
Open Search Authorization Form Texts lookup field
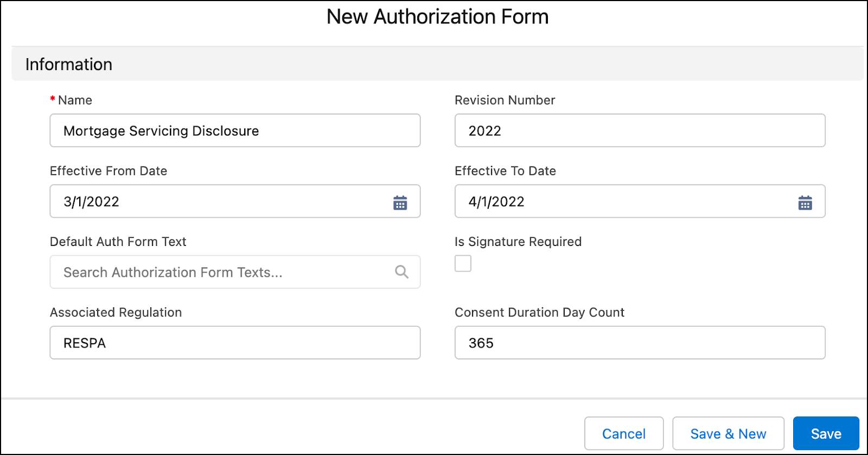pyautogui.click(x=235, y=272)
